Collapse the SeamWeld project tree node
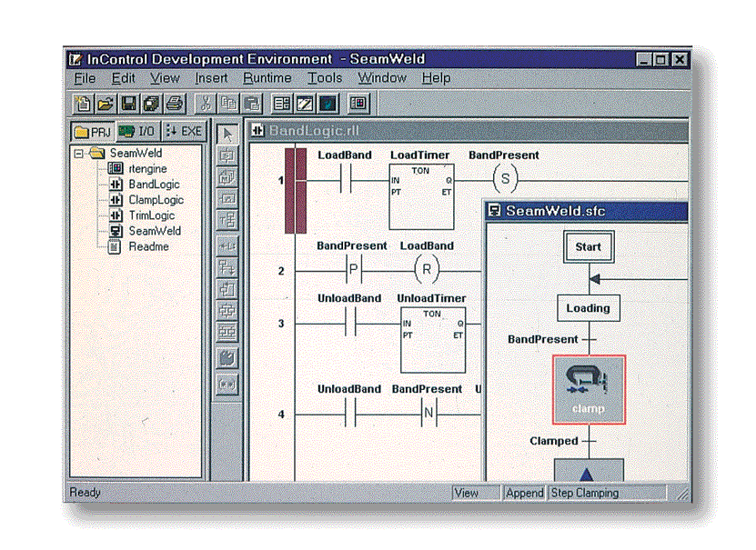 78,154
